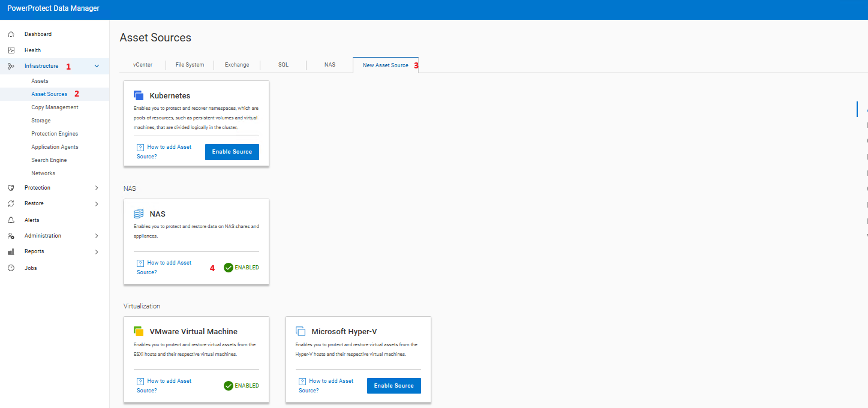Screen dimensions: 868x408
Task: Open the Exchange tab
Action: [237, 64]
